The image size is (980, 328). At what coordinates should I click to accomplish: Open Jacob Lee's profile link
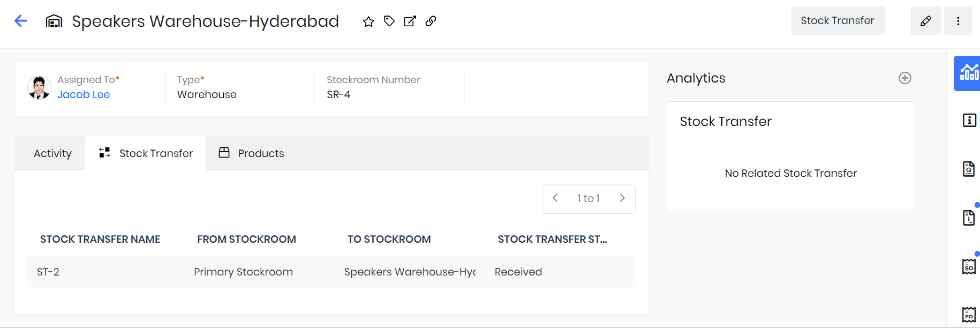click(x=84, y=94)
